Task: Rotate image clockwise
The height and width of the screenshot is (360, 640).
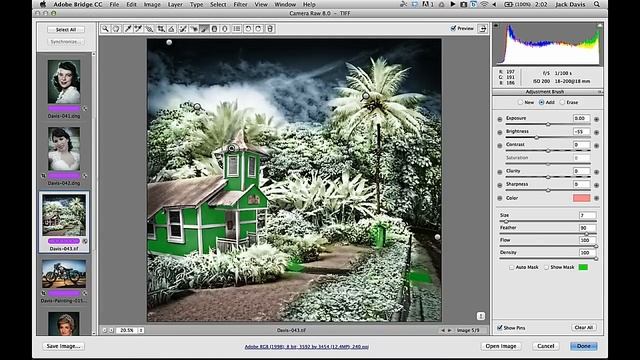Action: point(258,29)
